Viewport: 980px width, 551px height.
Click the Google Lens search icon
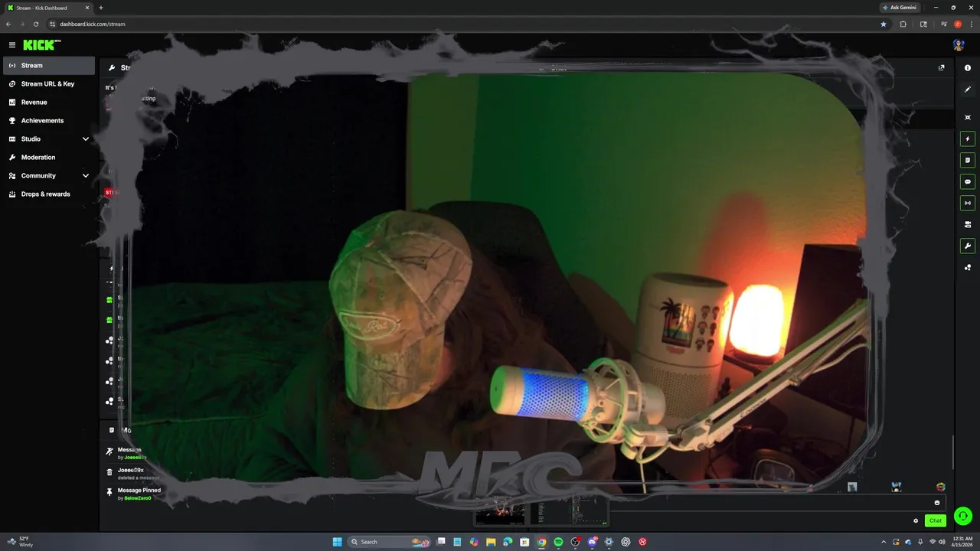(923, 24)
